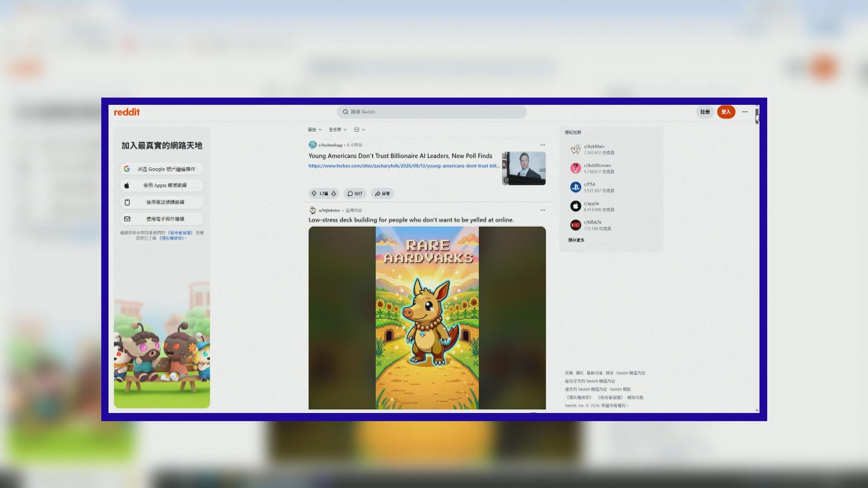Open the r/AskMen community link

(594, 146)
